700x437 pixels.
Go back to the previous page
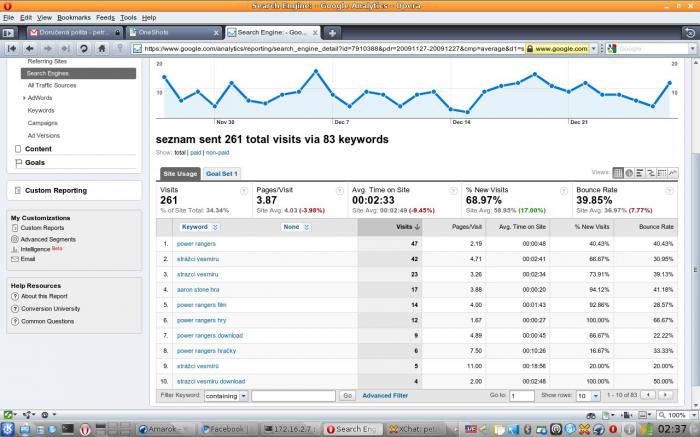click(x=30, y=48)
